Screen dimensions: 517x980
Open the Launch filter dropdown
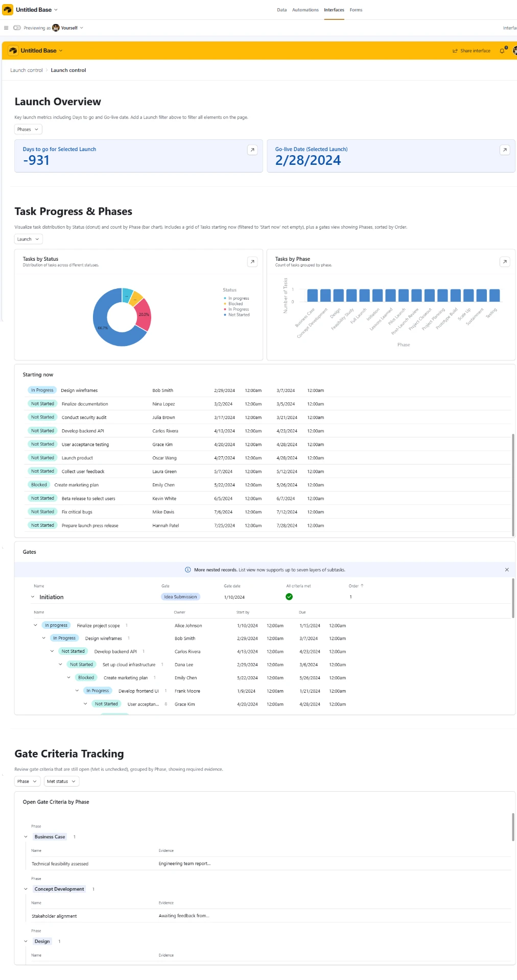point(28,239)
